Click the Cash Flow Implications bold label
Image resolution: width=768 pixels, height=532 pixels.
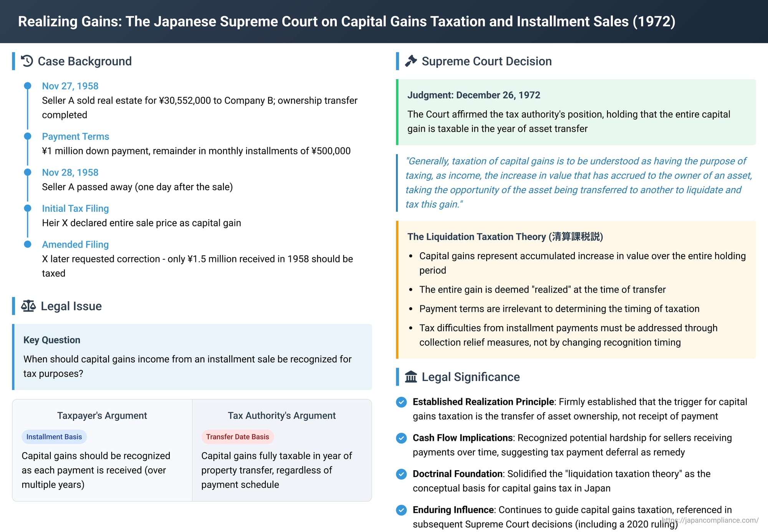coord(463,438)
